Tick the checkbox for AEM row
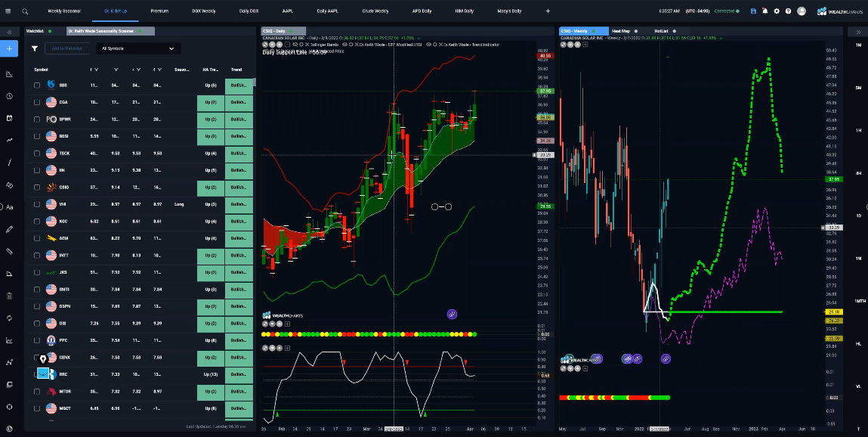The image size is (868, 437). pyautogui.click(x=37, y=238)
